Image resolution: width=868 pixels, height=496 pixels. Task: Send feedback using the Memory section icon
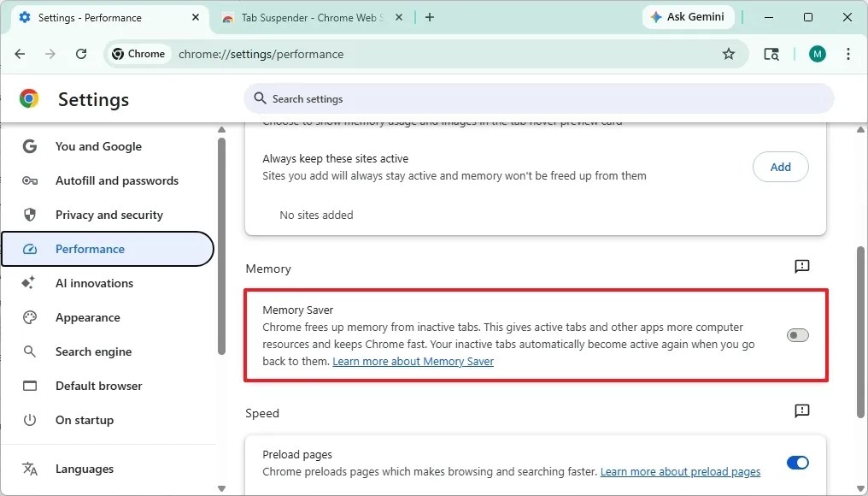click(x=801, y=267)
